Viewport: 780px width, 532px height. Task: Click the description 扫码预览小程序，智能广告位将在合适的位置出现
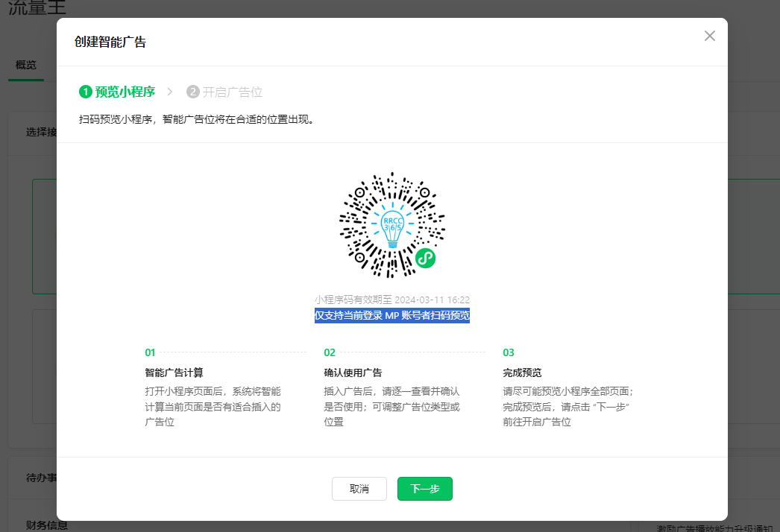196,119
